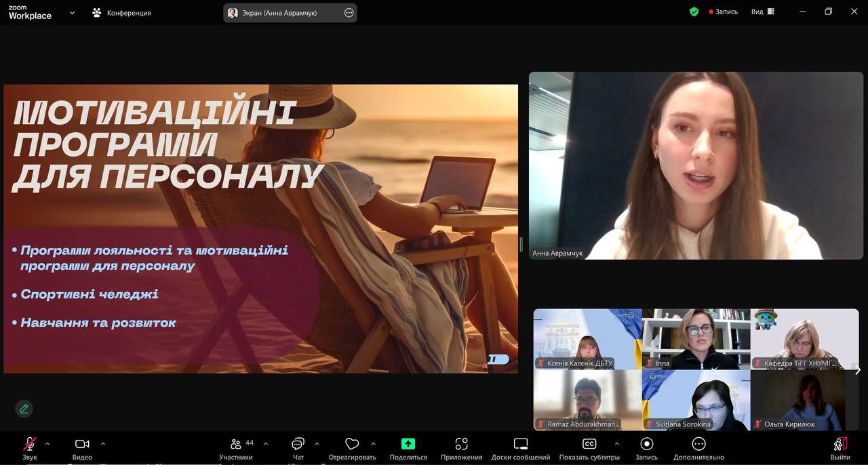Open the Chat panel
The width and height of the screenshot is (868, 465).
(298, 445)
